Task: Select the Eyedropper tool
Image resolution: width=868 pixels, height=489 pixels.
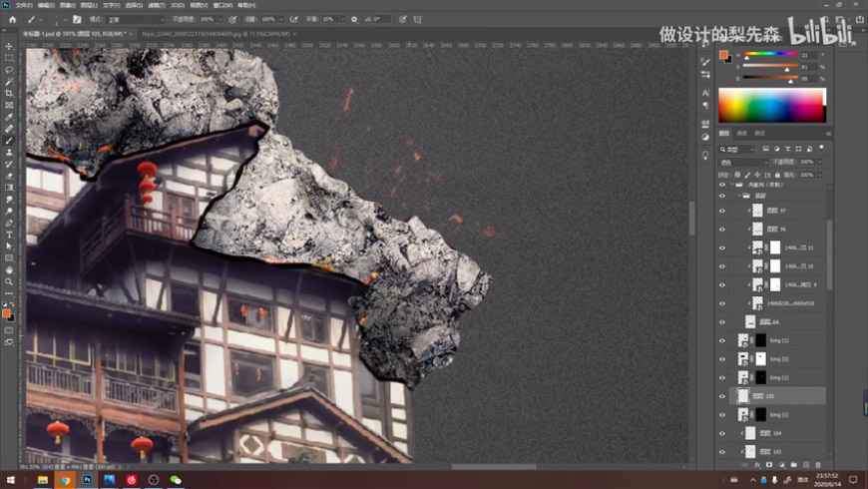Action: (x=9, y=117)
